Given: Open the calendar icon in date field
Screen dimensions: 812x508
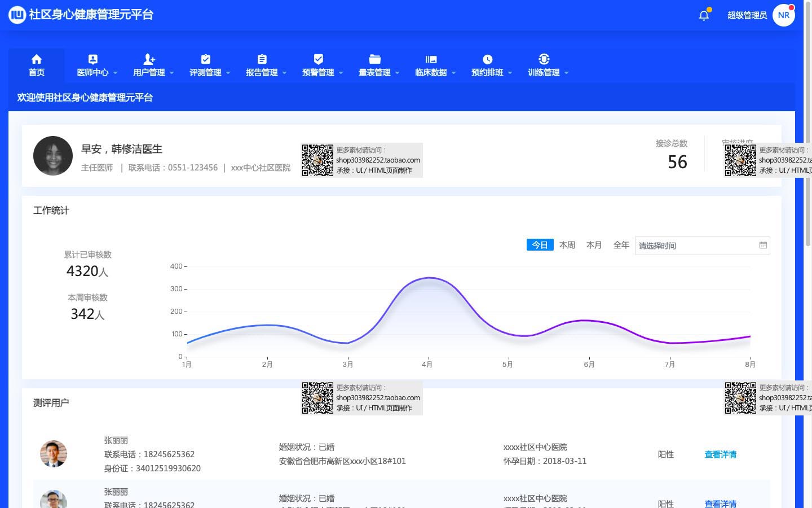Looking at the screenshot, I should point(763,245).
